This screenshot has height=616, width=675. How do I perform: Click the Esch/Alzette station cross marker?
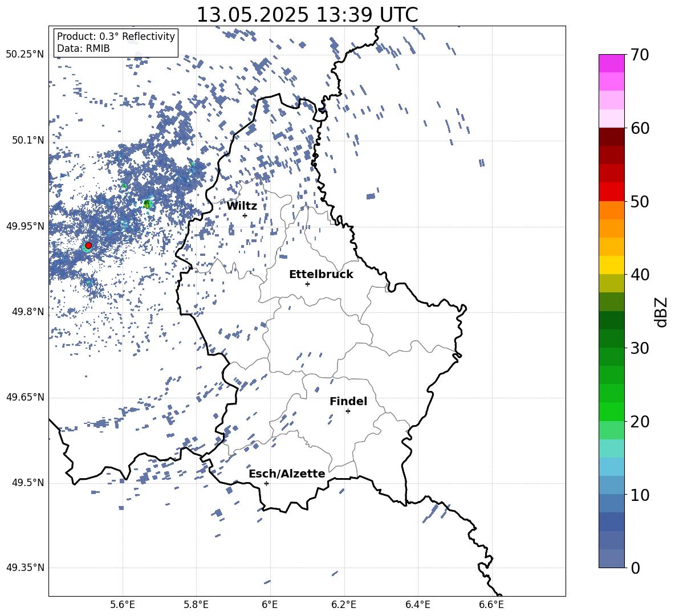pyautogui.click(x=266, y=483)
